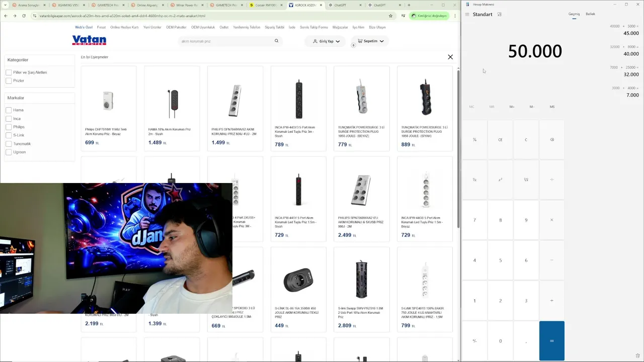The height and width of the screenshot is (362, 644).
Task: Clear Calculator history with trash icon
Action: point(637,356)
